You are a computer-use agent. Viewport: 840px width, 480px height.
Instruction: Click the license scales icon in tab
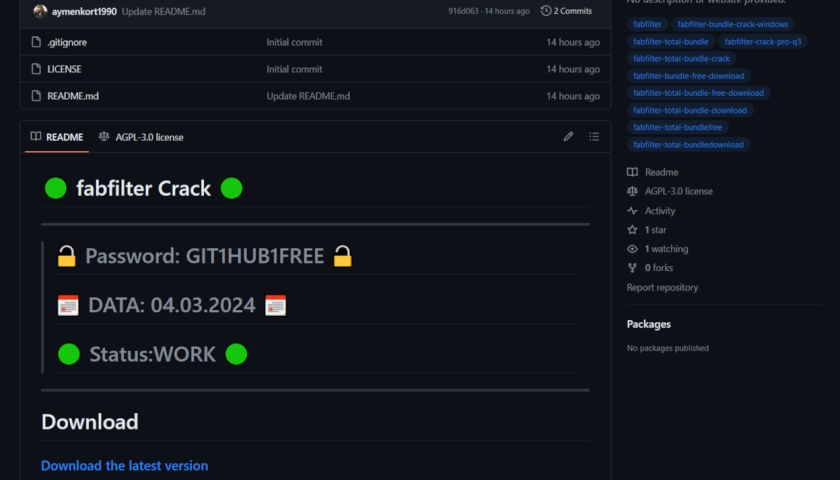(104, 137)
